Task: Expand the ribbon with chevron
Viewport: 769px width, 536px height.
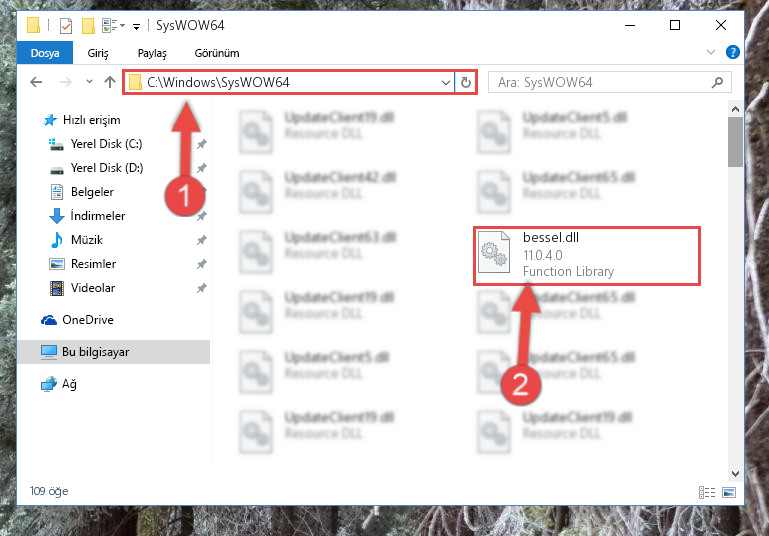Action: [x=710, y=52]
